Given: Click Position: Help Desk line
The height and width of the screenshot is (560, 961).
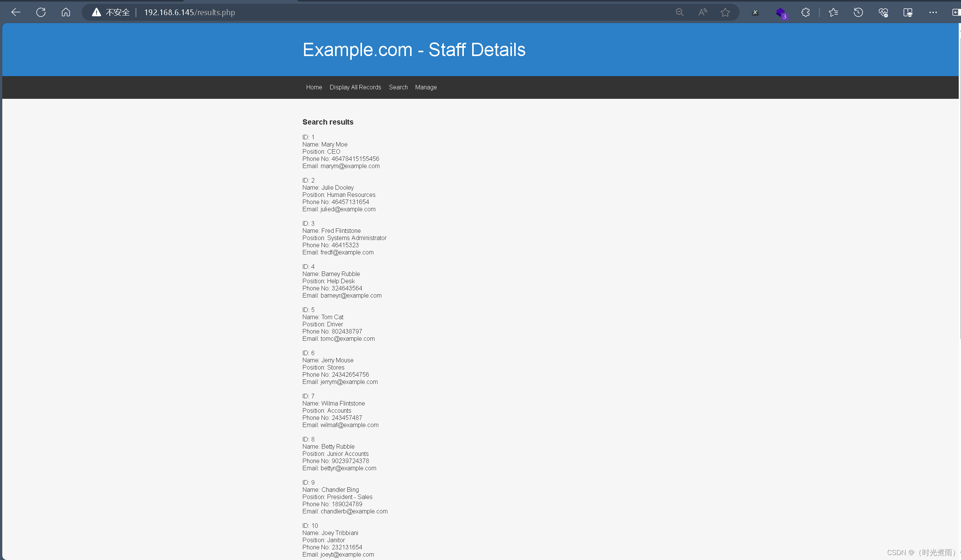Looking at the screenshot, I should [x=328, y=281].
